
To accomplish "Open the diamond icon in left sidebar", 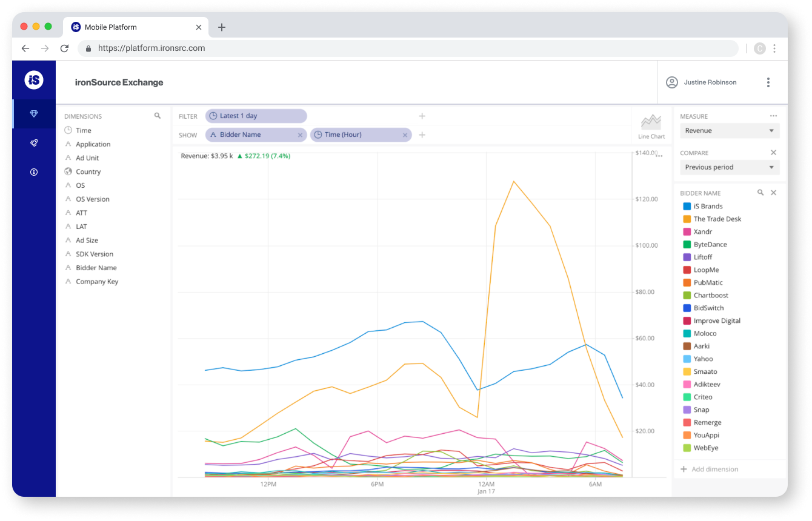I will coord(34,114).
